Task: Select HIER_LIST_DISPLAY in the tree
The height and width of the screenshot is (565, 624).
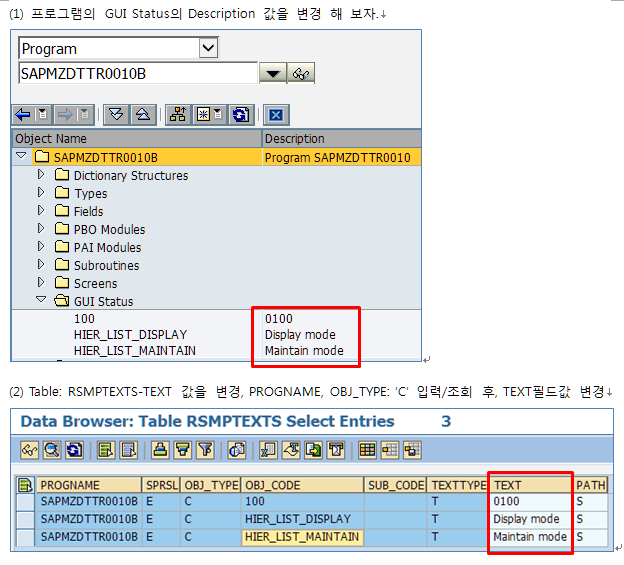Action: [x=130, y=335]
